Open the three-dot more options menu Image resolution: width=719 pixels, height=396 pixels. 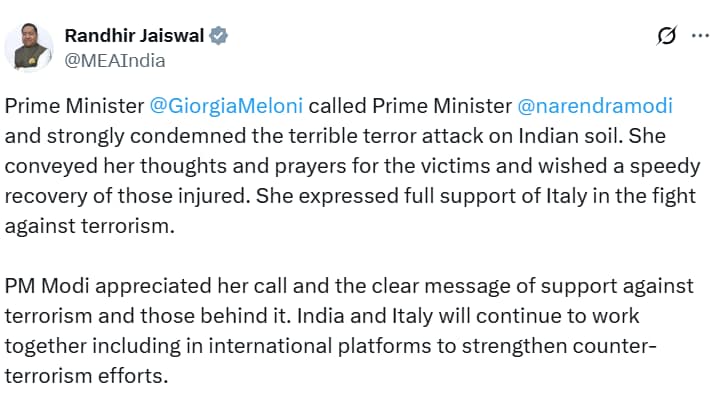(700, 35)
